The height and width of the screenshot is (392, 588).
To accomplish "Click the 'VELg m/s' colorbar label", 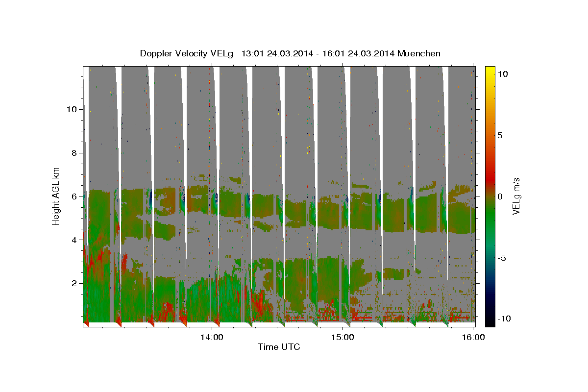I will pos(516,196).
